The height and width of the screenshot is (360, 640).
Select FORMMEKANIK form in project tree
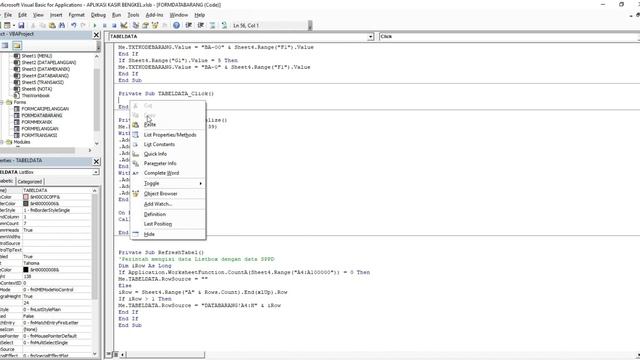click(x=37, y=122)
